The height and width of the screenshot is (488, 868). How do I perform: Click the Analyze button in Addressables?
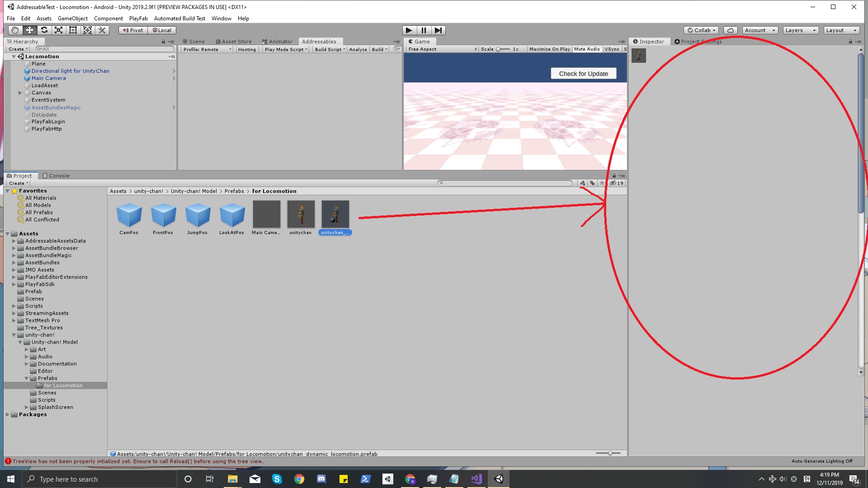tap(358, 49)
